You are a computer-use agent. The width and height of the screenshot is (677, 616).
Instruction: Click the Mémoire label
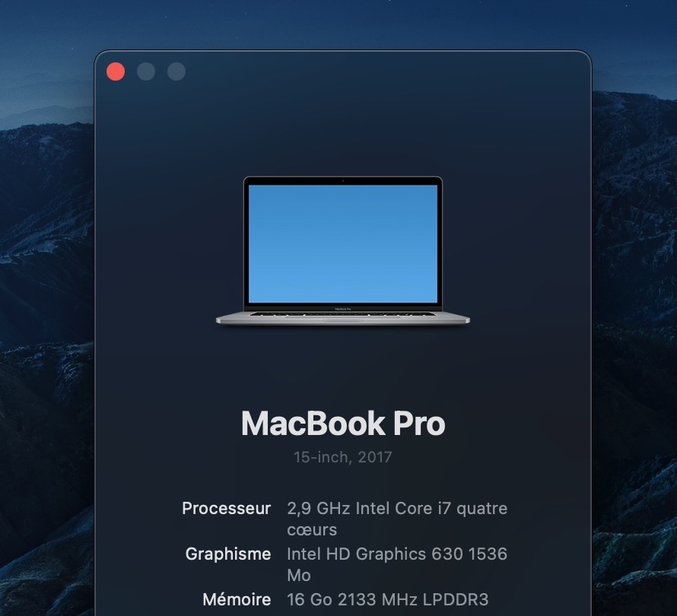pos(237,599)
